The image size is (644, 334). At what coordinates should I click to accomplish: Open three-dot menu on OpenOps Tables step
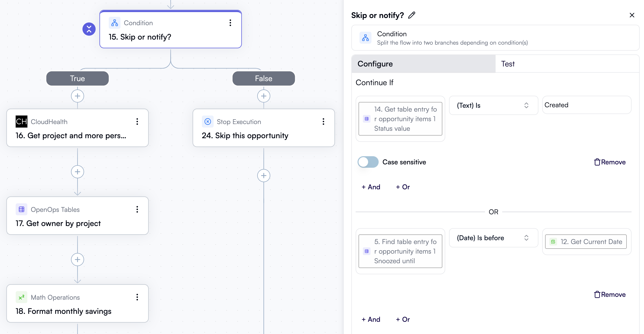click(137, 209)
